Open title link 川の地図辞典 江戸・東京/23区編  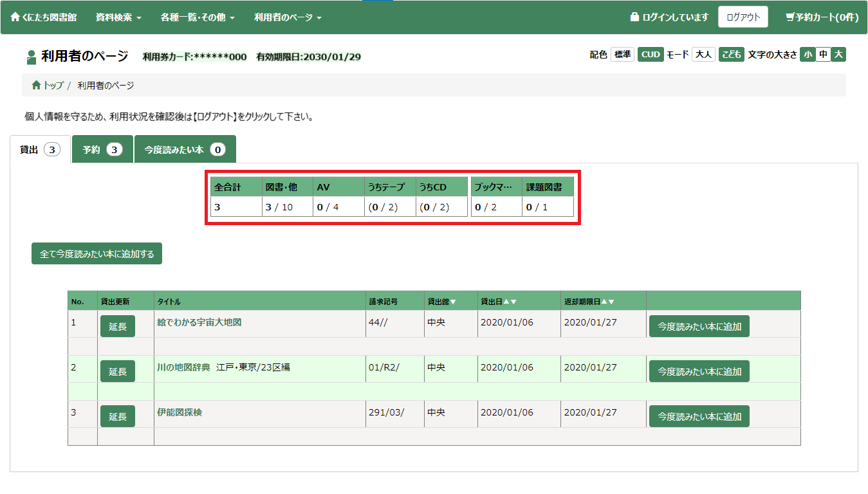223,367
